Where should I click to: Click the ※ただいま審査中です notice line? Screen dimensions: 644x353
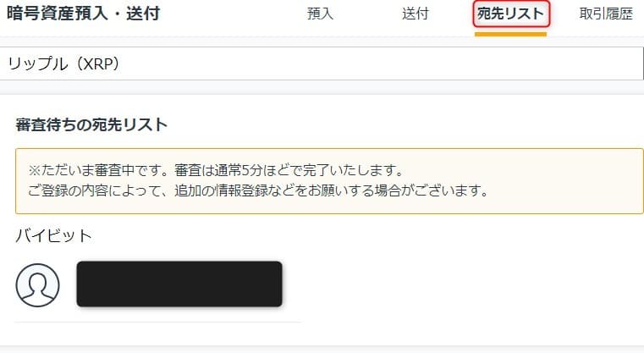pyautogui.click(x=216, y=170)
